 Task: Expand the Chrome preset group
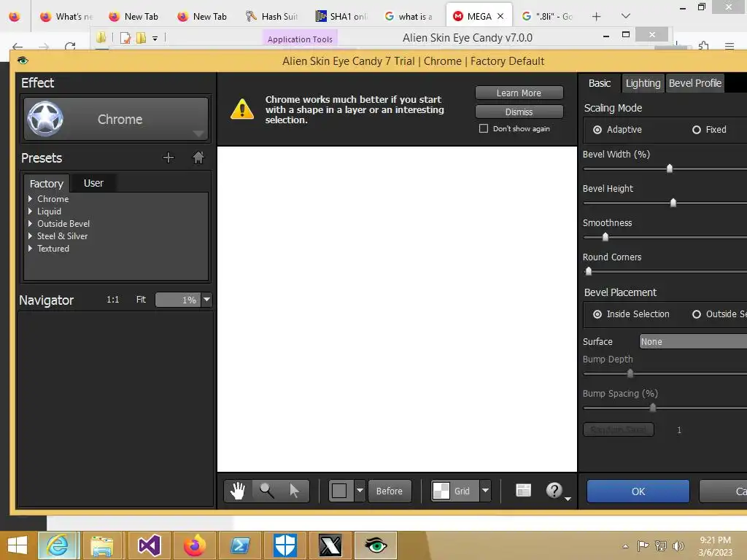pos(30,198)
